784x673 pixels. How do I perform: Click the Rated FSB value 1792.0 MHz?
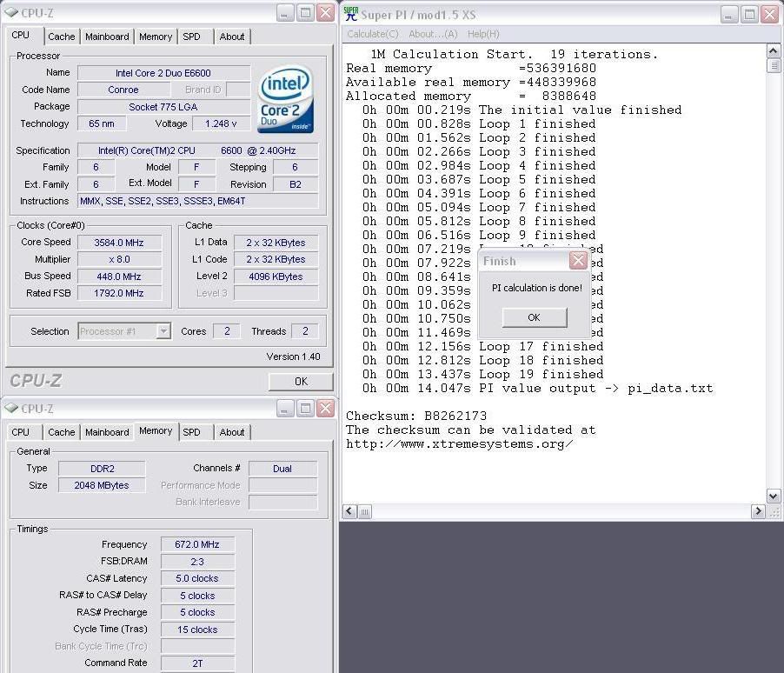coord(119,293)
